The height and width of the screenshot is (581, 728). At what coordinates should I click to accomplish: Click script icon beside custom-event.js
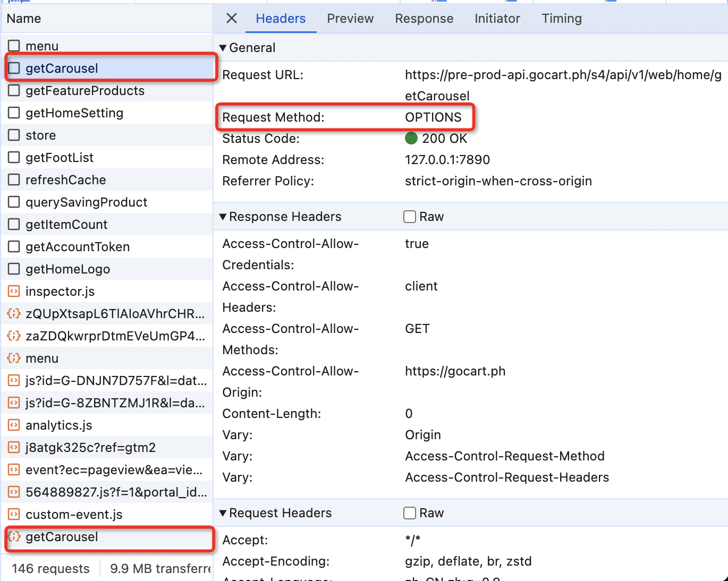(x=14, y=515)
